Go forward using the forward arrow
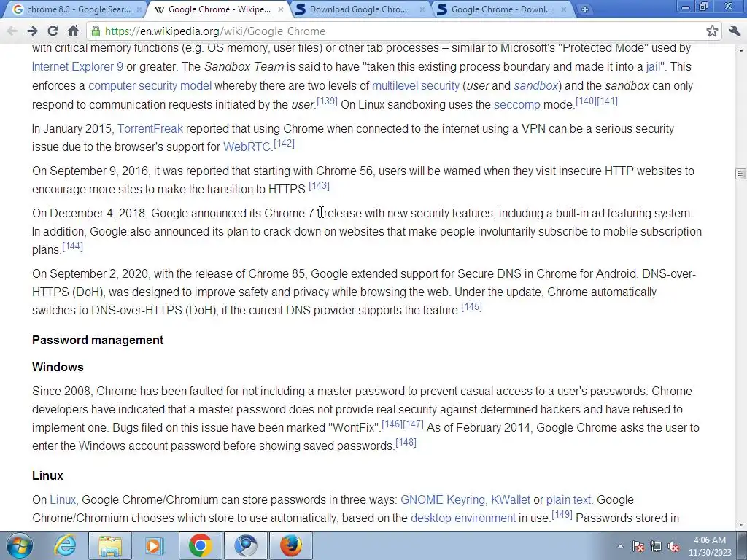Screen dimensions: 747x560 (x=32, y=31)
